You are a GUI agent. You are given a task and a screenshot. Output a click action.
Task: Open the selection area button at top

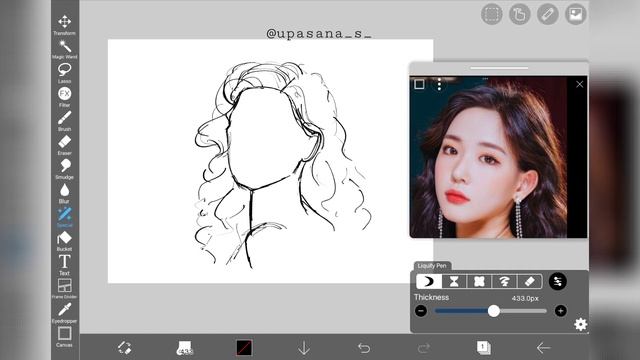(492, 14)
